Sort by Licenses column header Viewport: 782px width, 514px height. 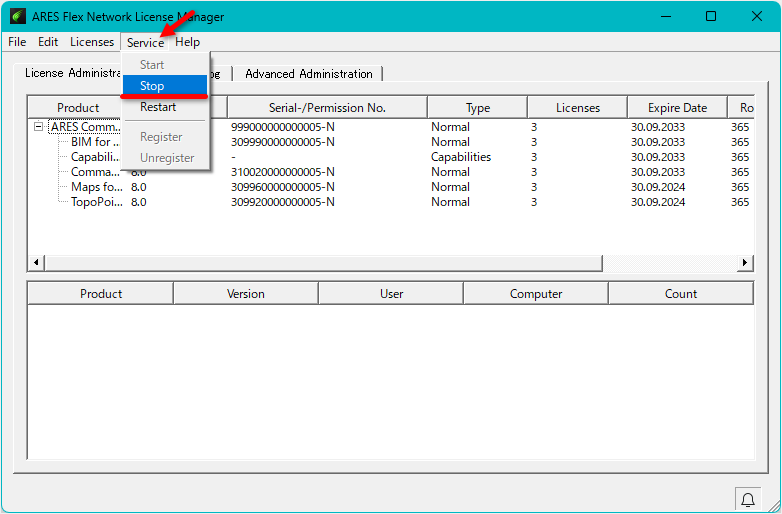coord(578,108)
